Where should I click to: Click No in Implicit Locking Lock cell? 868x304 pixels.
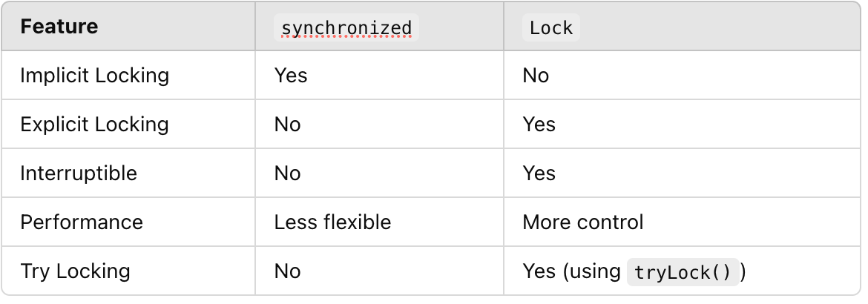pyautogui.click(x=536, y=76)
